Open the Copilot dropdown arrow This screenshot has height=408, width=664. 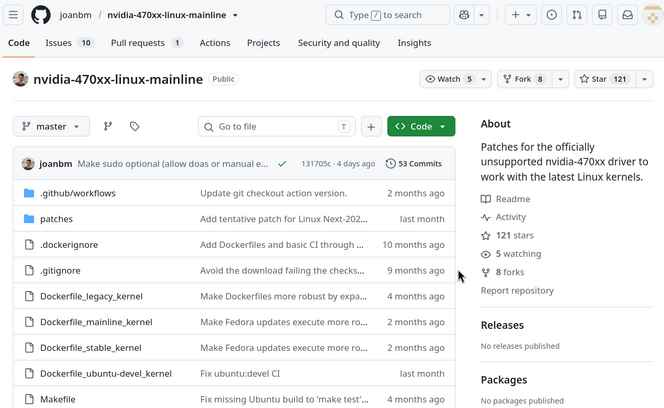(481, 15)
